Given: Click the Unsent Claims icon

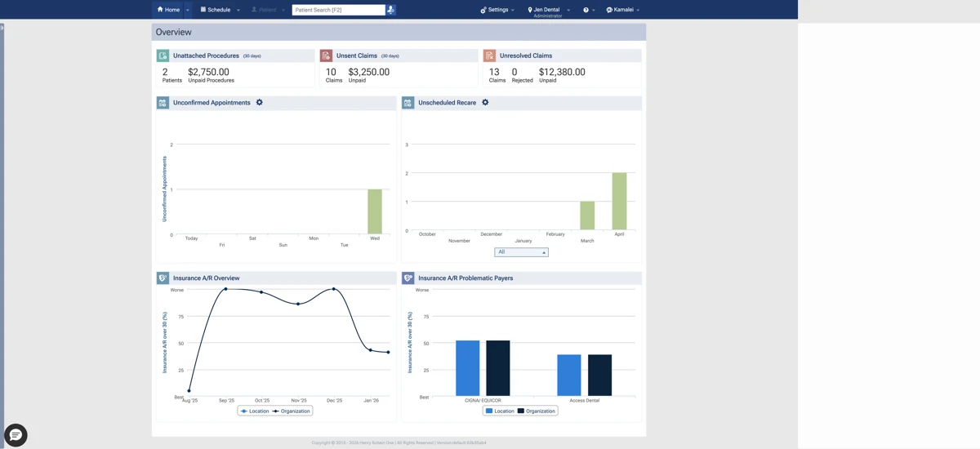Looking at the screenshot, I should (326, 56).
